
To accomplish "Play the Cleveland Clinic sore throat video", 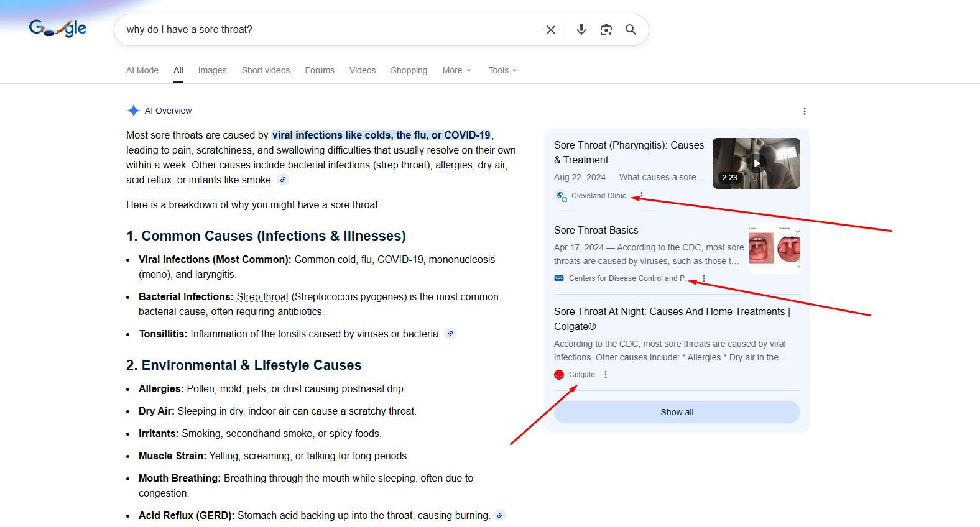I will click(x=756, y=163).
